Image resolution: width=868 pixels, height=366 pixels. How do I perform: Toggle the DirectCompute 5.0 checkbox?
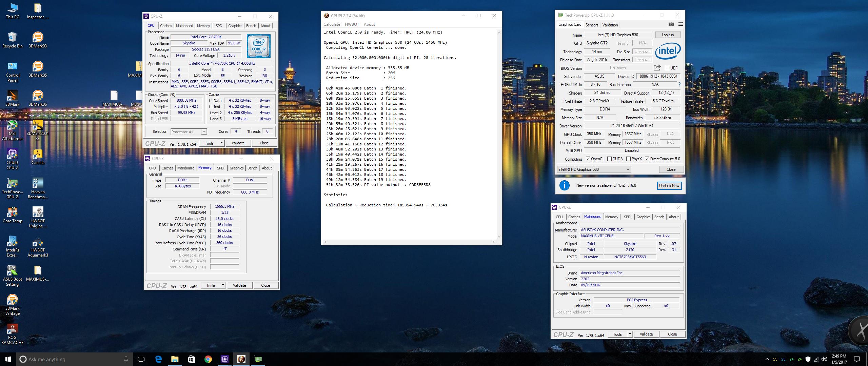[x=647, y=159]
